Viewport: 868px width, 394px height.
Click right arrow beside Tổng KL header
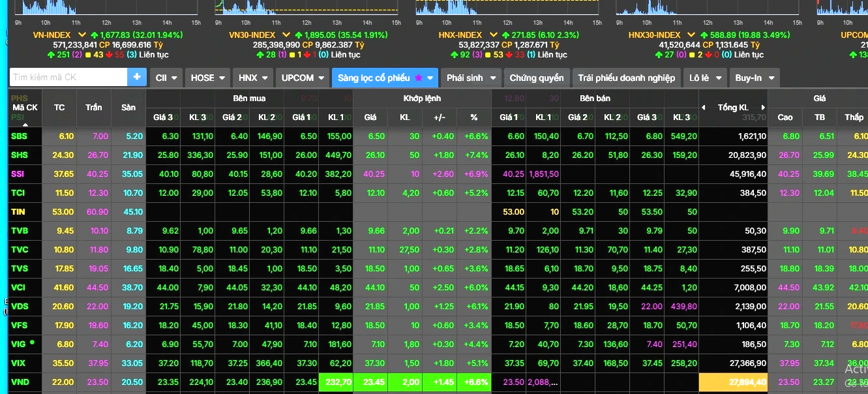click(x=763, y=108)
